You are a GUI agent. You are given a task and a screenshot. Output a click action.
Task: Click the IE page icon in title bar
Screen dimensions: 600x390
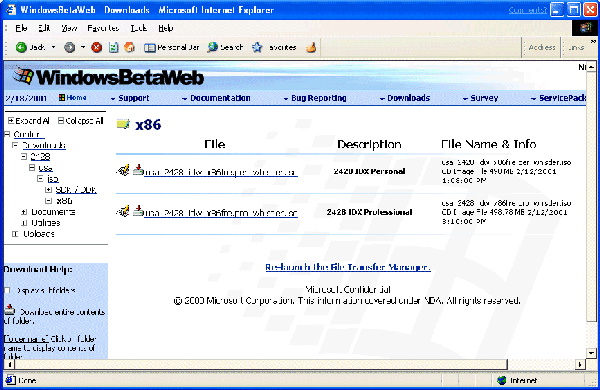pos(11,10)
